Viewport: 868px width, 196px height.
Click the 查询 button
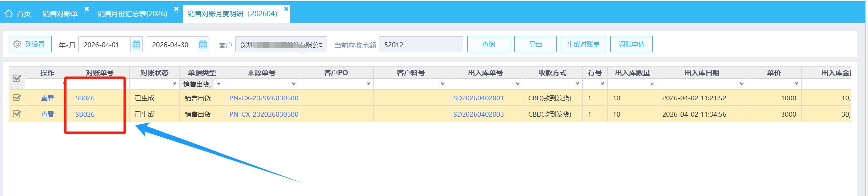click(489, 44)
